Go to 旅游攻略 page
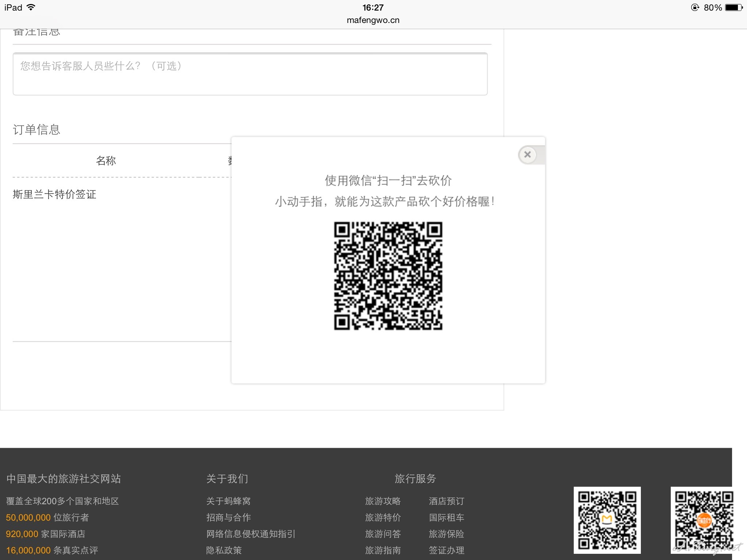The width and height of the screenshot is (747, 560). coord(383,501)
